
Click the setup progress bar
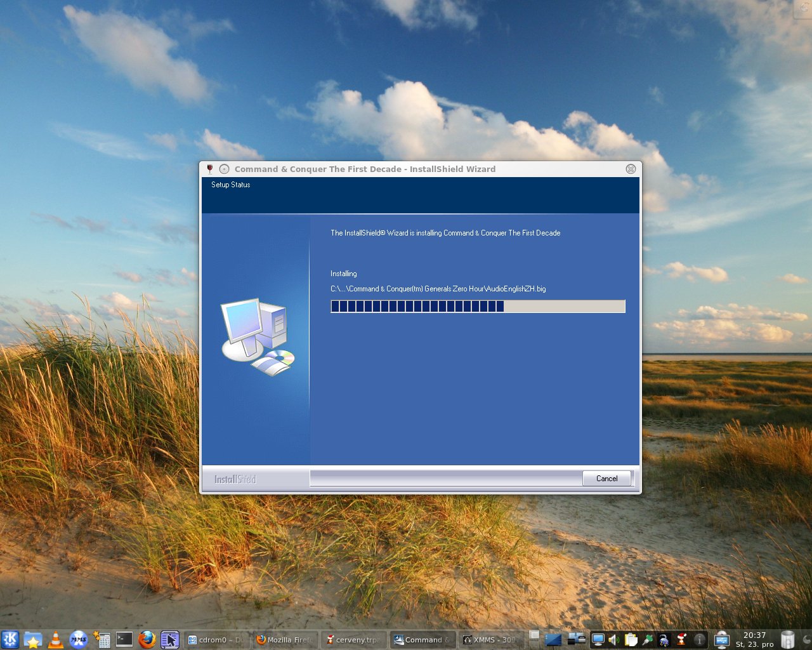tap(478, 307)
